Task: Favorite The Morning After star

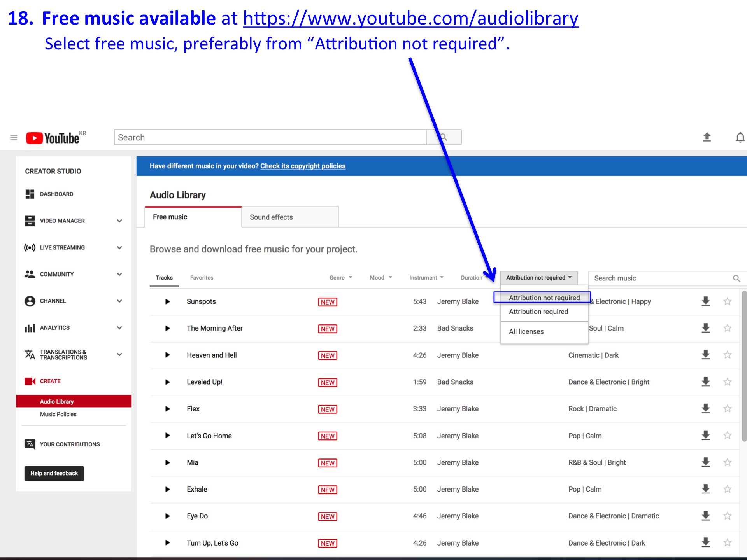Action: tap(728, 328)
